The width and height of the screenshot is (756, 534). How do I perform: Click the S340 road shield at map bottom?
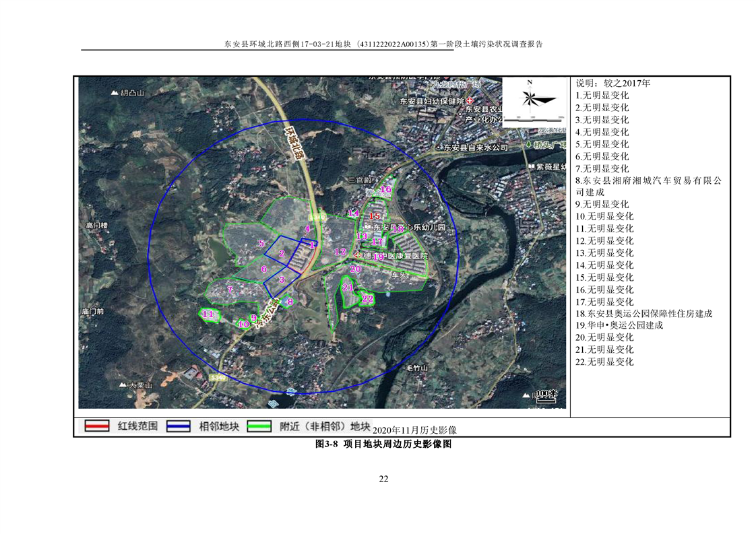click(x=218, y=378)
